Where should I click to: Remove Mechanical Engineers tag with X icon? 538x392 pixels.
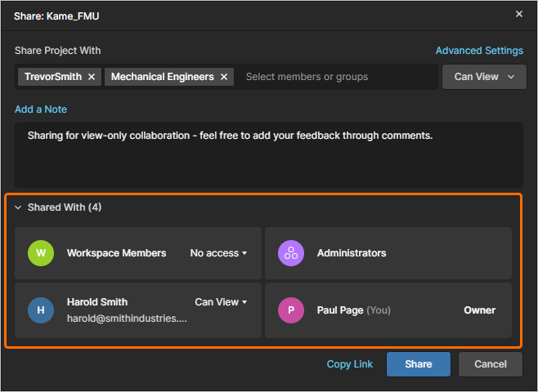click(x=224, y=77)
